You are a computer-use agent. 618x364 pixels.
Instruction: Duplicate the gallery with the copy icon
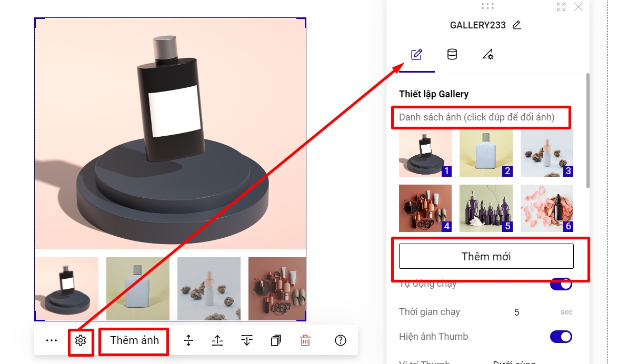click(276, 340)
